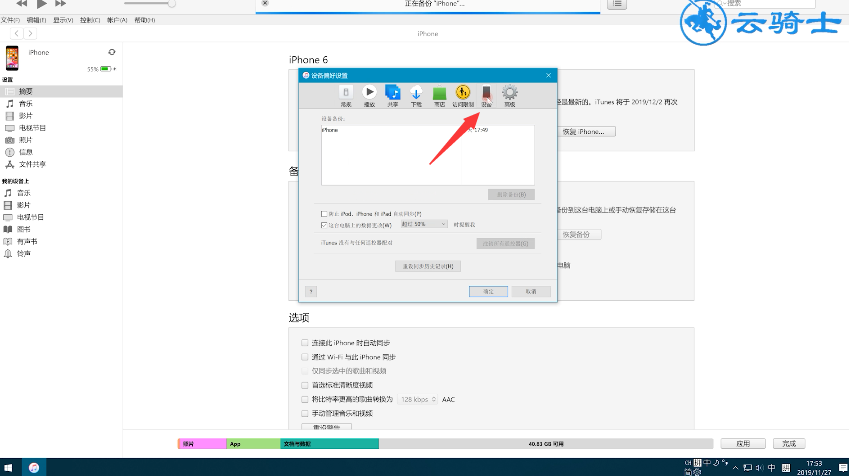The height and width of the screenshot is (476, 849).
Task: Click the iPhone device thumbnail in sidebar
Action: pos(12,58)
